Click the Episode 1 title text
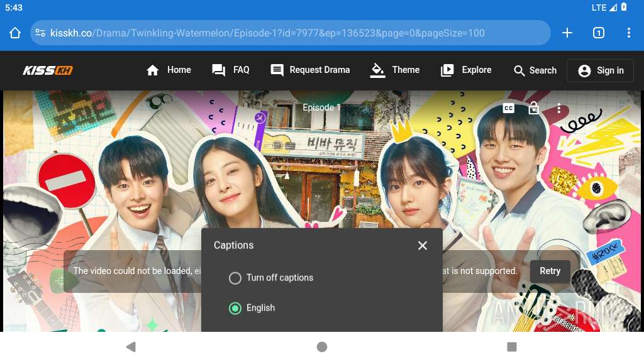644x362 pixels. pyautogui.click(x=321, y=107)
